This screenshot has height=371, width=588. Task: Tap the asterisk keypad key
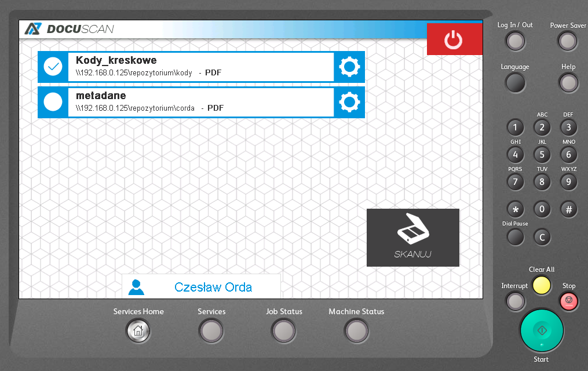tap(515, 209)
